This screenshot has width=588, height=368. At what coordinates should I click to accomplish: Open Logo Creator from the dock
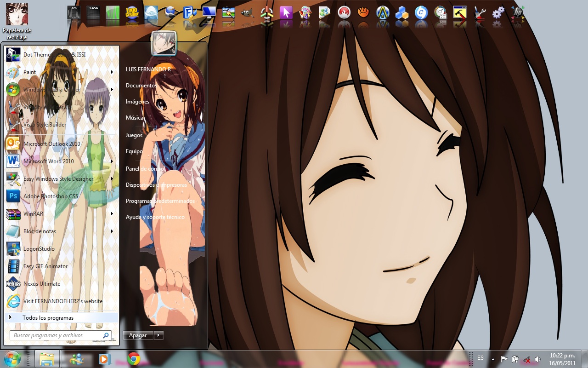[131, 13]
